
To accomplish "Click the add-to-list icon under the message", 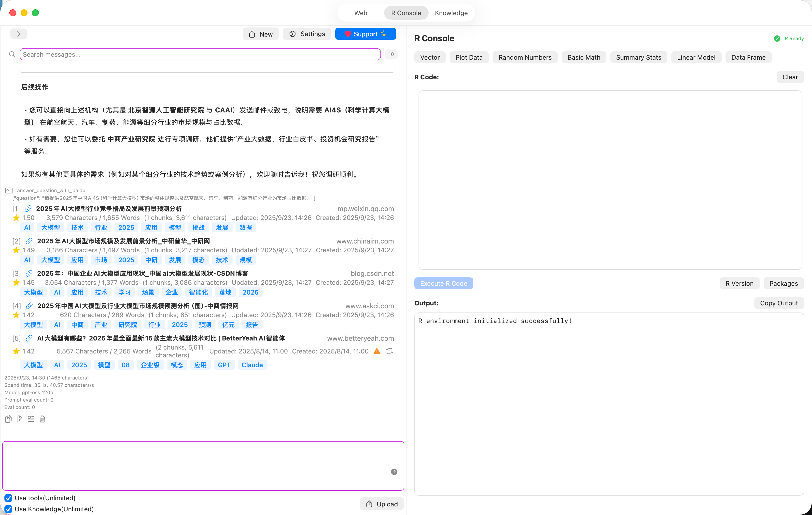I will (x=31, y=419).
